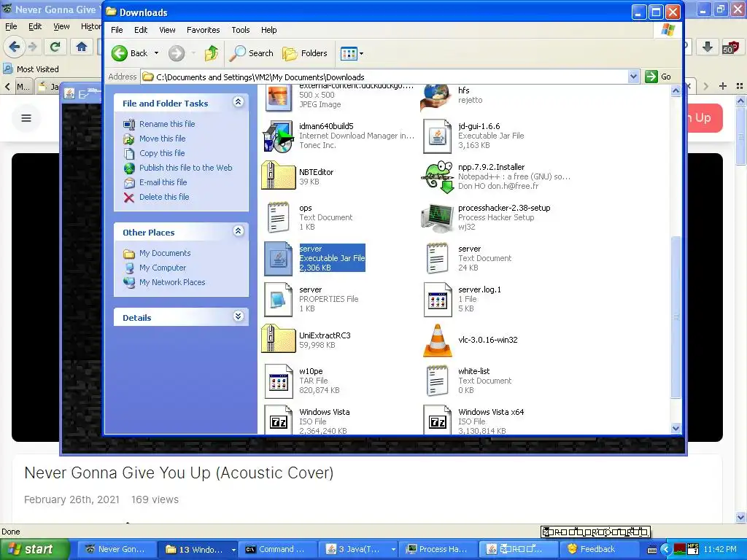Open the Back history dropdown arrow
Viewport: 747px width, 560px height.
(x=156, y=53)
